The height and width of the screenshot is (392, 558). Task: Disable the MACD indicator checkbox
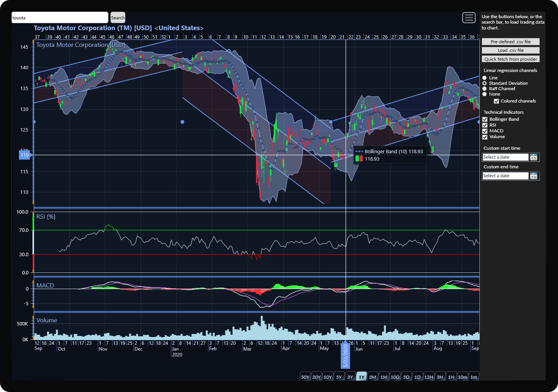click(485, 131)
